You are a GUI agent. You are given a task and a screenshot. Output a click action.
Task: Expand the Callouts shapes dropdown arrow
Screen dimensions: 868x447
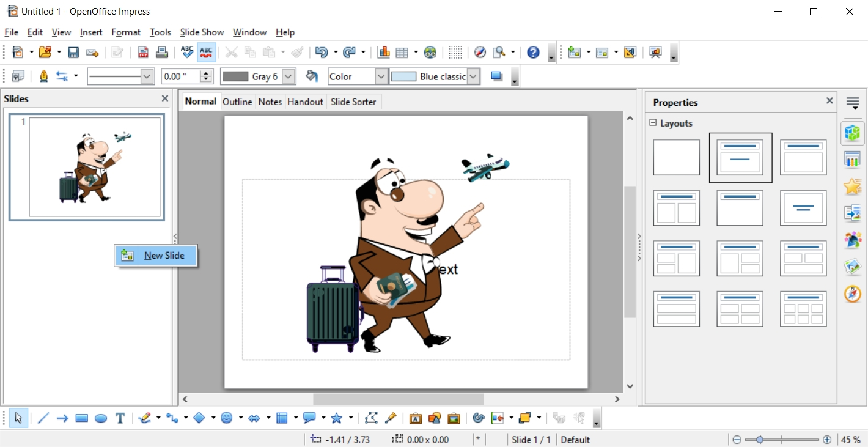(x=323, y=418)
